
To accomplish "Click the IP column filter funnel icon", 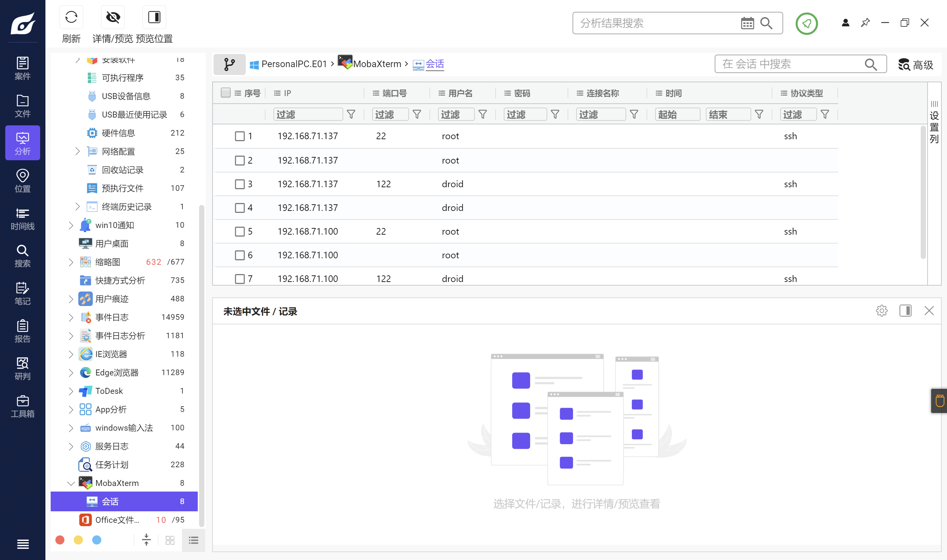I will click(x=351, y=115).
